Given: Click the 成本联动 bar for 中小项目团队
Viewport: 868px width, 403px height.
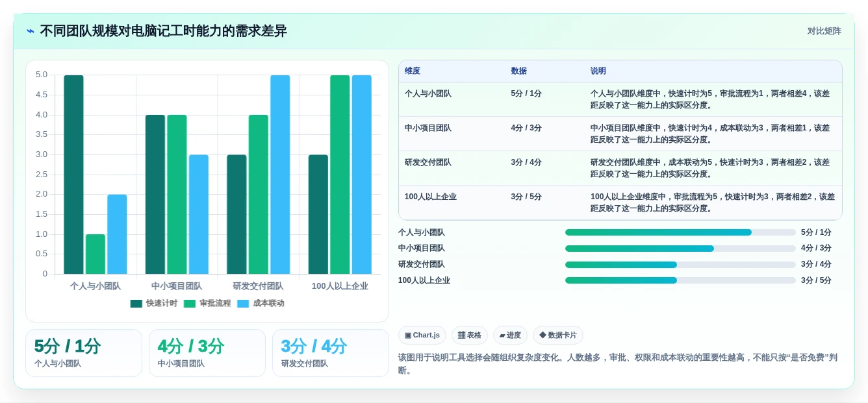Looking at the screenshot, I should (199, 214).
